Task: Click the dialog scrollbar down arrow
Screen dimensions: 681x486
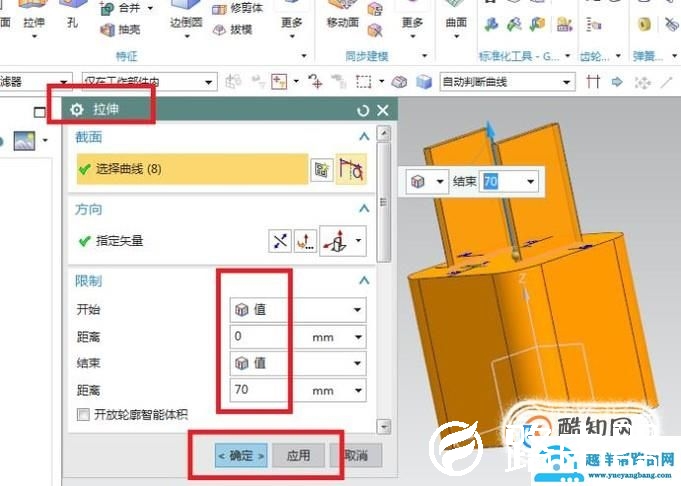Action: [x=383, y=426]
